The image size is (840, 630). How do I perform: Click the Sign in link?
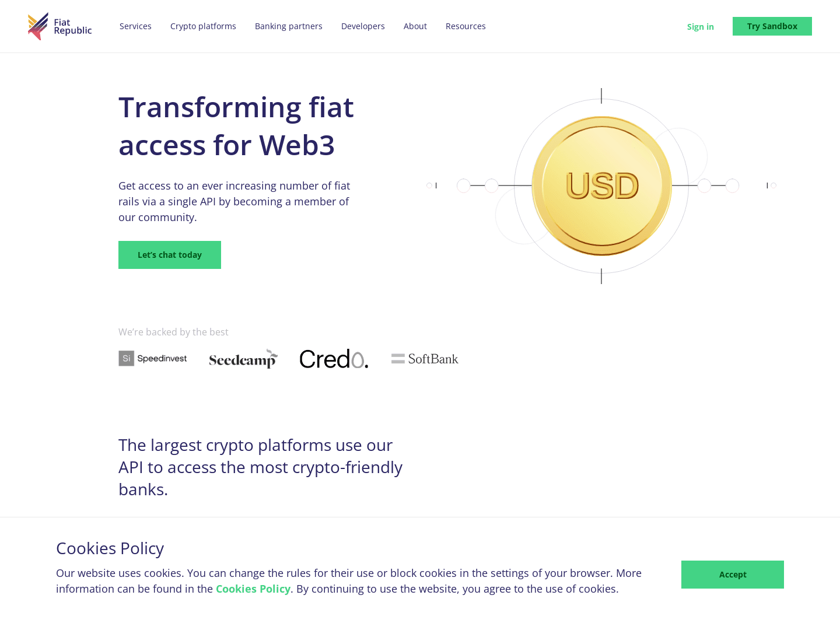[700, 26]
